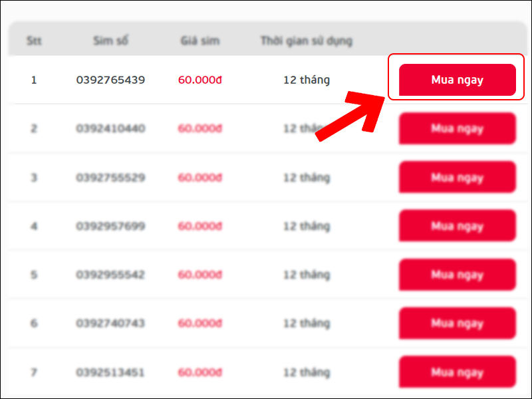Viewport: 532px width, 399px height.
Task: Click the 60.000đ price of 0392513451
Action: pyautogui.click(x=200, y=372)
